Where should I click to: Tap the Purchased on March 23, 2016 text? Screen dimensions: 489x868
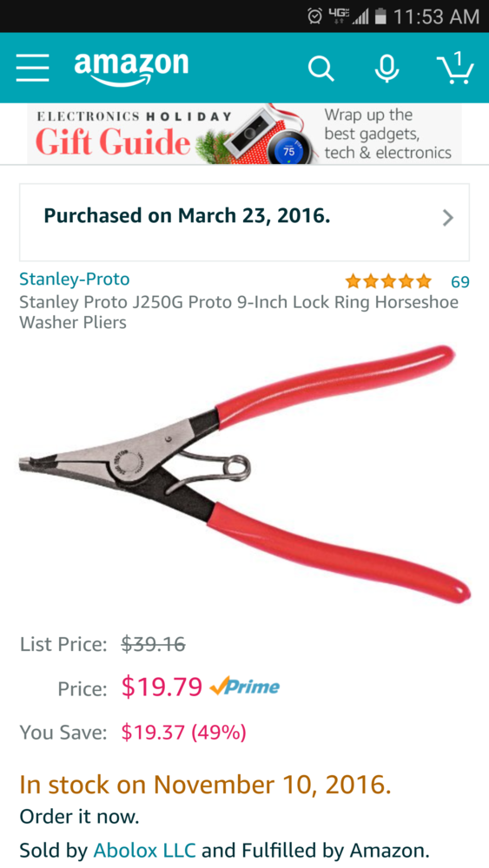(188, 215)
